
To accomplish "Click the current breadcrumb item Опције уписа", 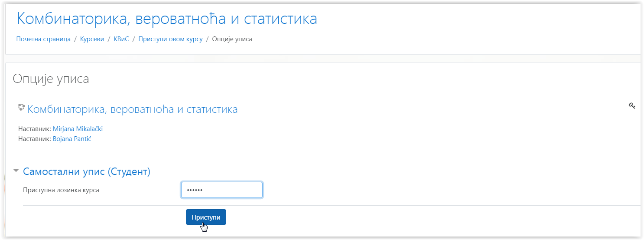I will [x=232, y=39].
